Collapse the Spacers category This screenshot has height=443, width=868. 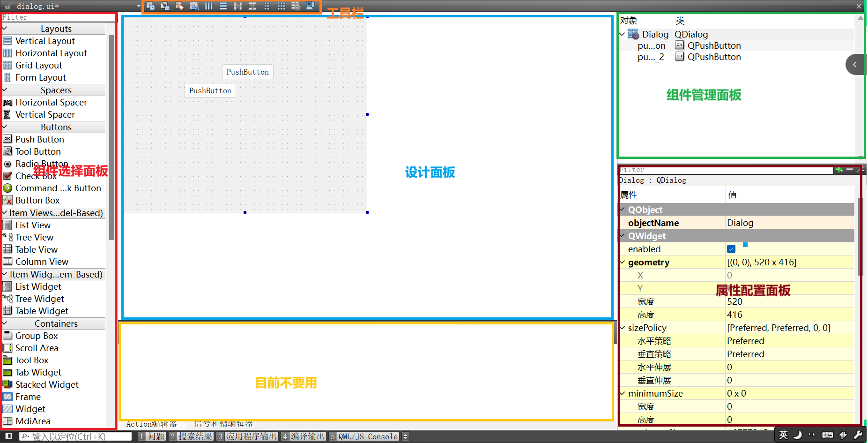[x=5, y=90]
